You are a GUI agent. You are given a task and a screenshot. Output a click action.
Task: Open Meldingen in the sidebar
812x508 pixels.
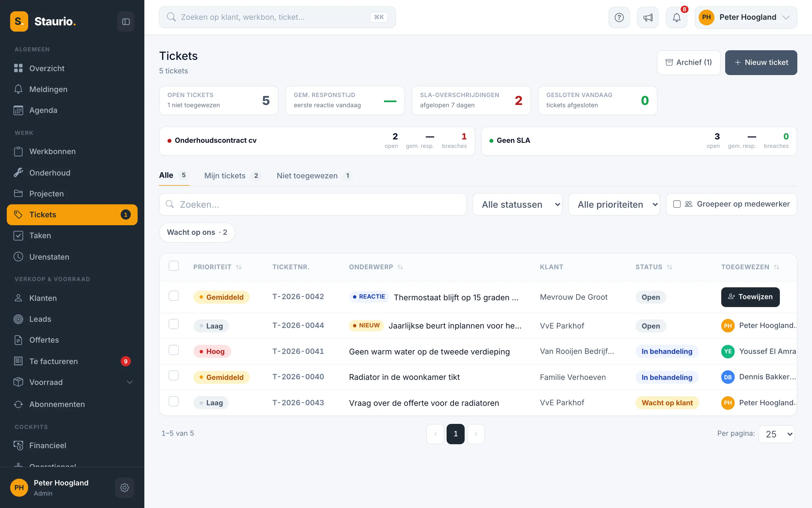(x=72, y=89)
